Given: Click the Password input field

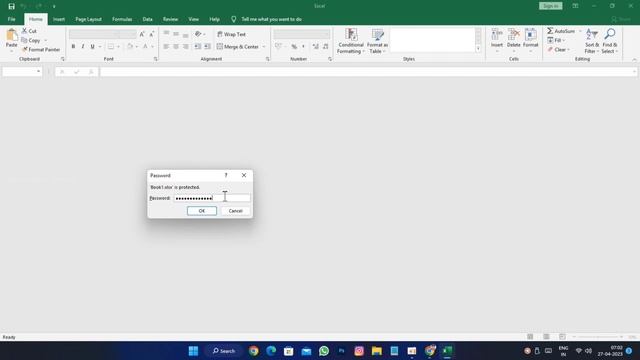Looking at the screenshot, I should (x=212, y=198).
